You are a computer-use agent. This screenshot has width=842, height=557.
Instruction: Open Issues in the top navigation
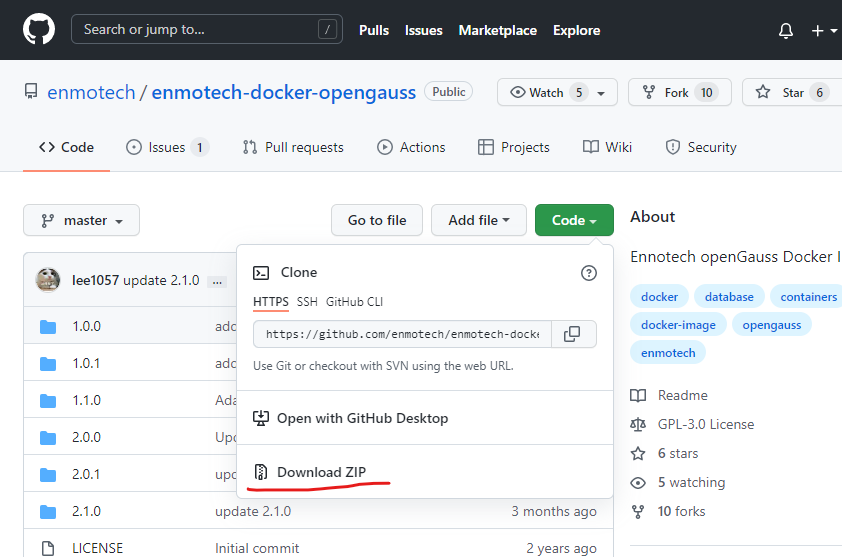(424, 31)
